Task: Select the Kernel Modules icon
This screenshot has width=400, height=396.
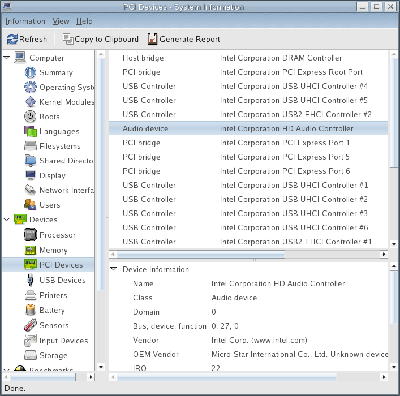Action: [30, 102]
